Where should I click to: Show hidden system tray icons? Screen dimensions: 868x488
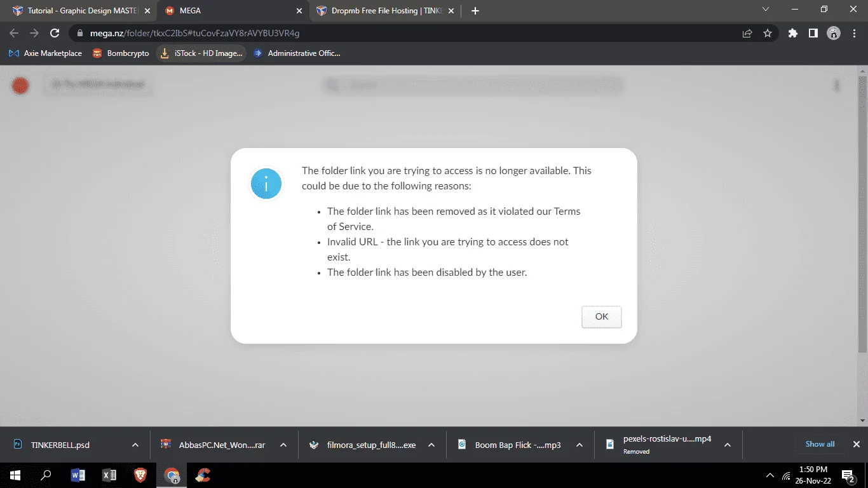coord(770,475)
